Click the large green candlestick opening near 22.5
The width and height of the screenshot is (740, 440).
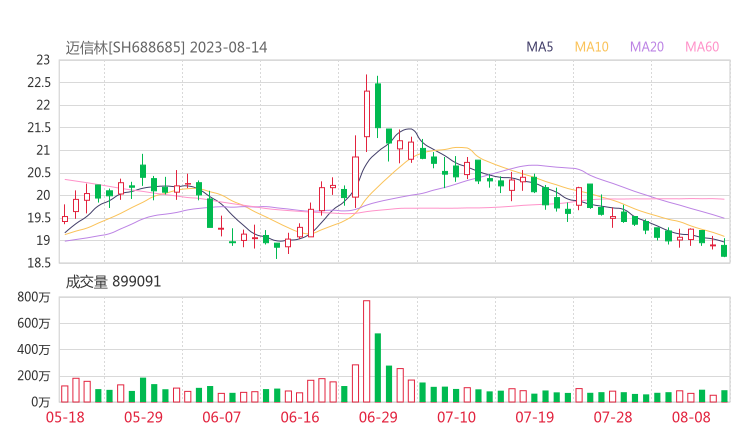[x=378, y=106]
